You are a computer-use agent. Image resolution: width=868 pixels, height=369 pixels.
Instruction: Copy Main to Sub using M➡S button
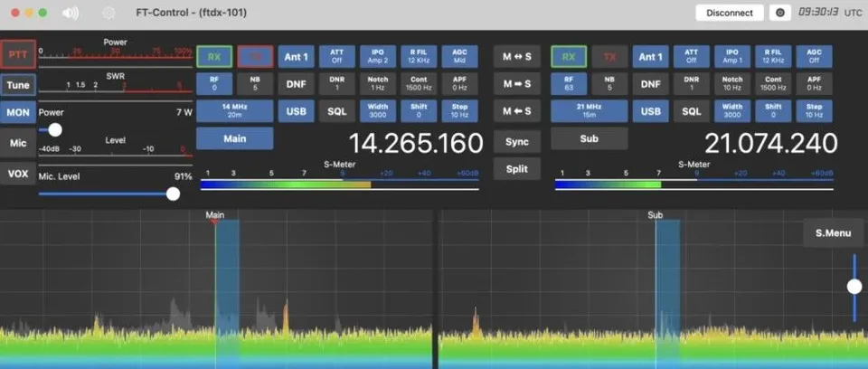[517, 85]
